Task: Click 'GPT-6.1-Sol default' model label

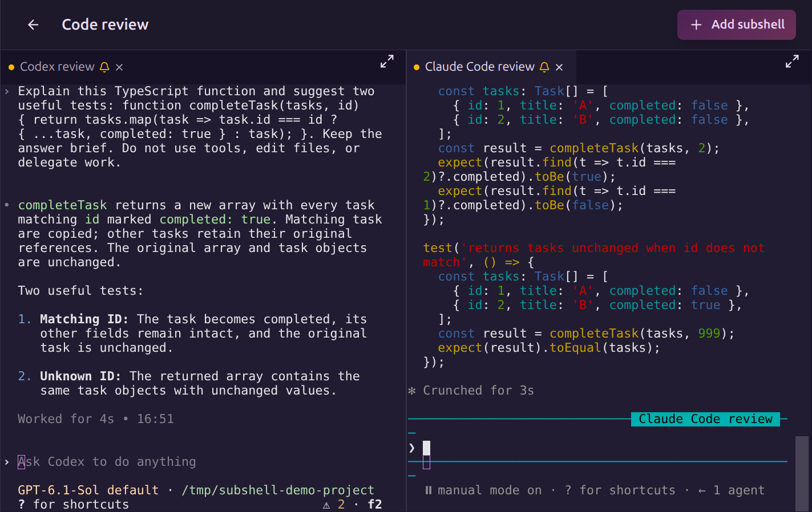Action: point(88,490)
